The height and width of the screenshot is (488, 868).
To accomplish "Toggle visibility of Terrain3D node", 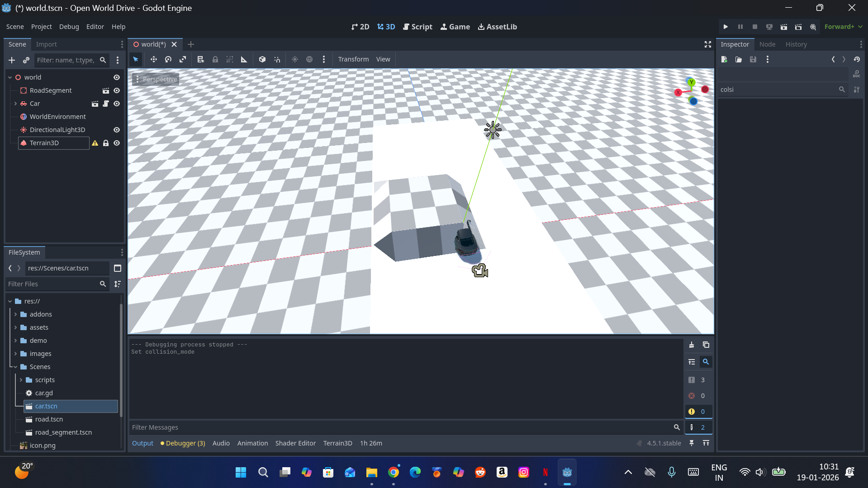I will click(117, 143).
